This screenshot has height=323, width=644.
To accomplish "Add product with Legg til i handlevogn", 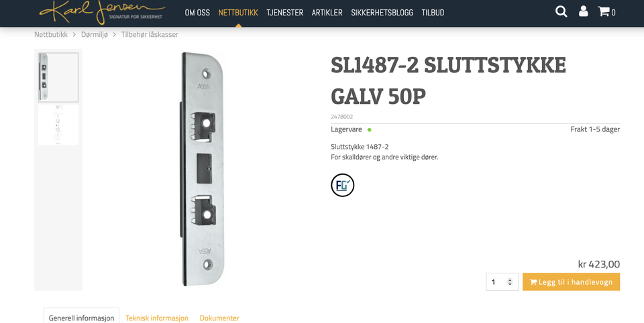I will [571, 282].
